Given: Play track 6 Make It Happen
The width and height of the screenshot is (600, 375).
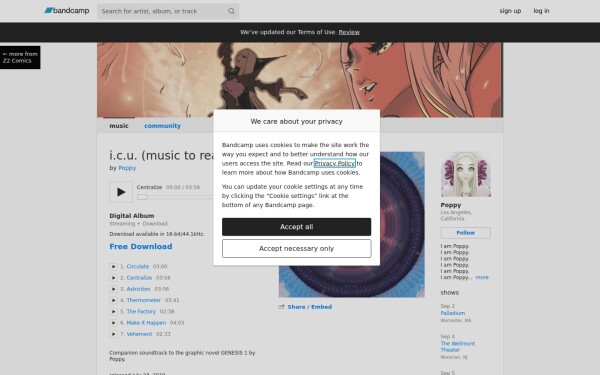Looking at the screenshot, I should point(114,323).
